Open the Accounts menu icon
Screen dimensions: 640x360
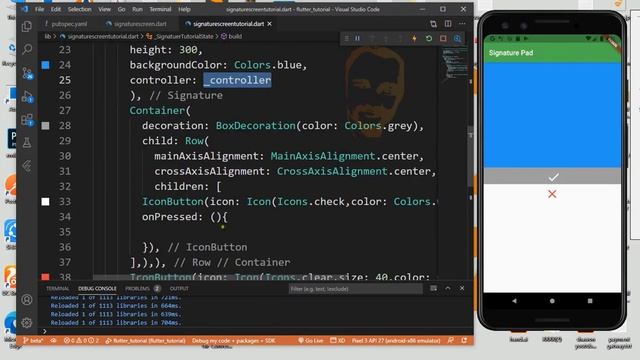click(27, 300)
